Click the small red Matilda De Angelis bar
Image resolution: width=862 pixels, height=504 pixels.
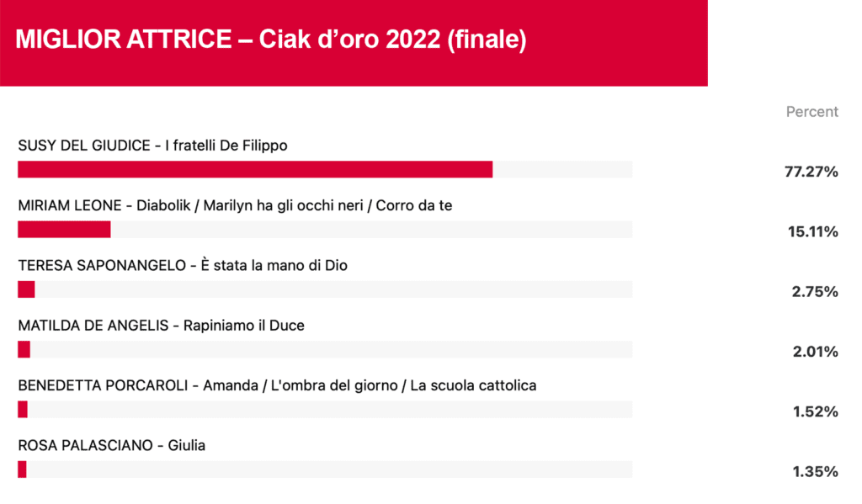[24, 349]
